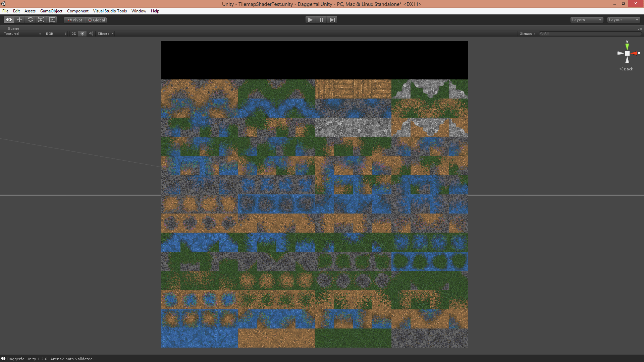Image resolution: width=644 pixels, height=362 pixels.
Task: Select the Rect transform tool
Action: (52, 20)
